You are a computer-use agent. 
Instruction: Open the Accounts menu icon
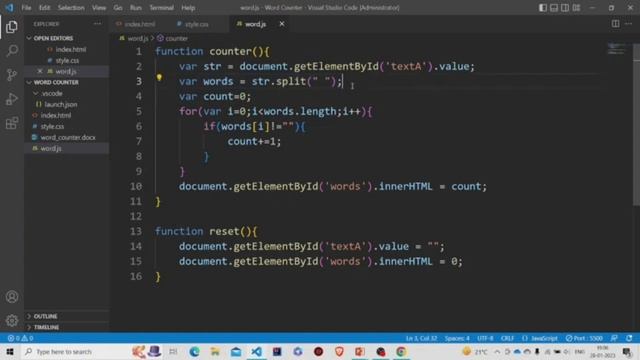12,297
